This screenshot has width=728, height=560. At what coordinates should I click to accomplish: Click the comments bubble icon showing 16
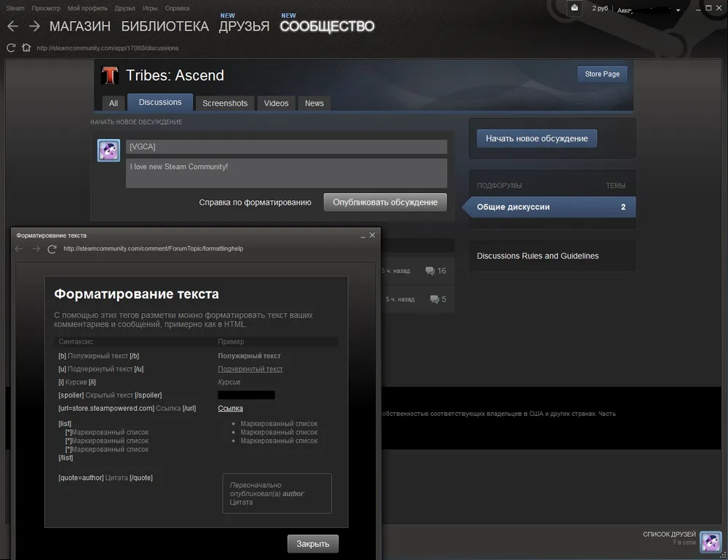(430, 271)
